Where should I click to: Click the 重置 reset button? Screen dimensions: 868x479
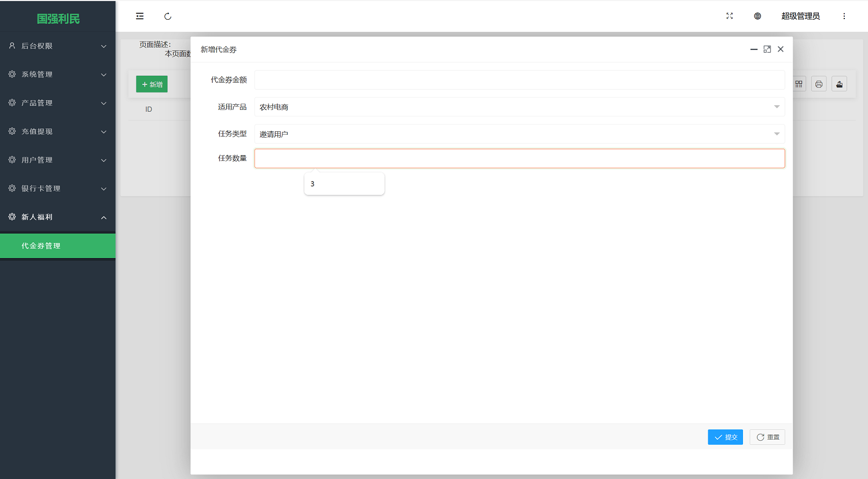pyautogui.click(x=767, y=437)
